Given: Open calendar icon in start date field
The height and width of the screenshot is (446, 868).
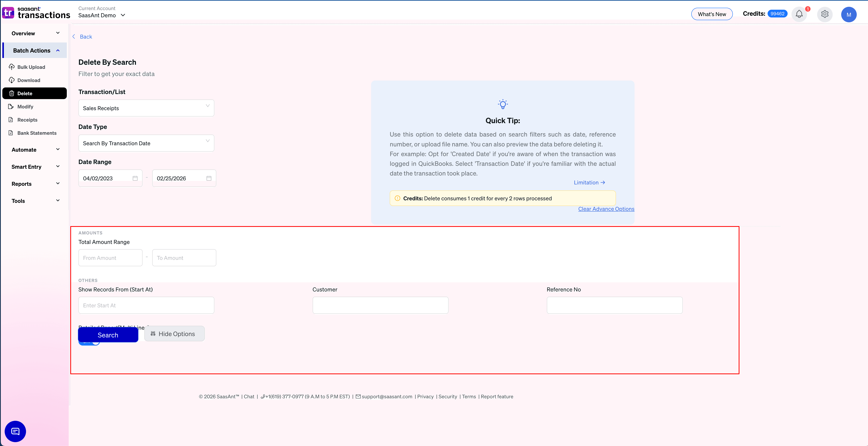Looking at the screenshot, I should pos(135,178).
